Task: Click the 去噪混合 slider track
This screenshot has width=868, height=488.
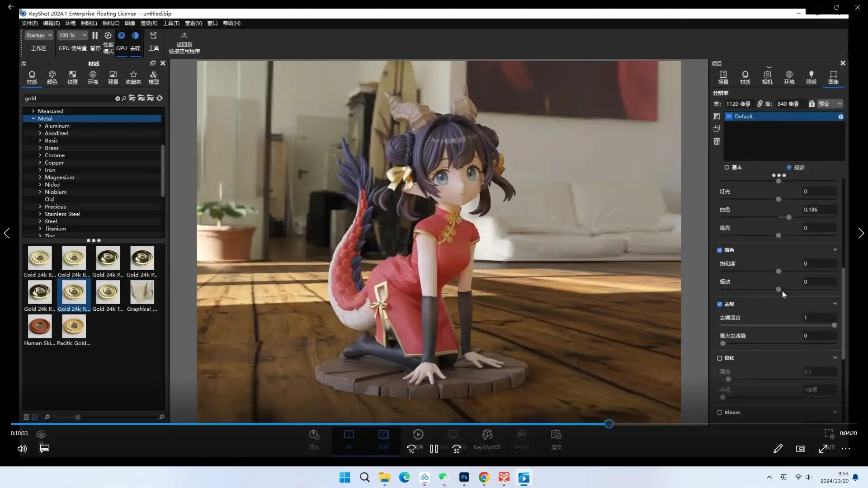Action: (778, 325)
